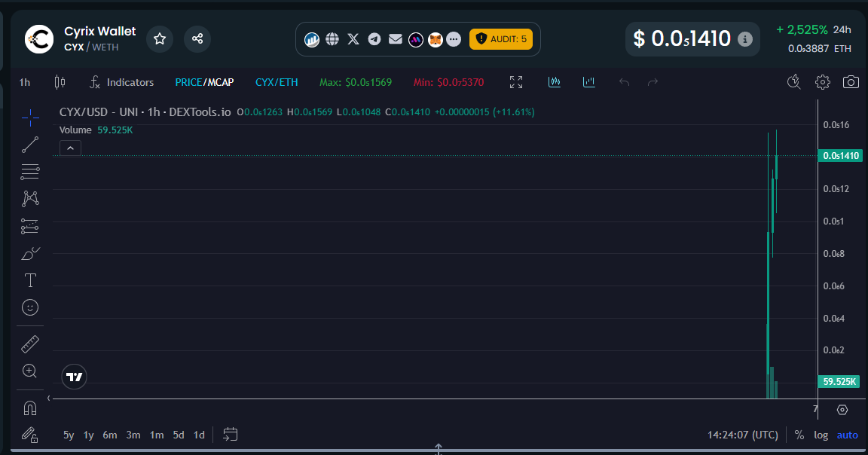Open the project website globe icon
Screen dimensions: 868x455
click(332, 38)
